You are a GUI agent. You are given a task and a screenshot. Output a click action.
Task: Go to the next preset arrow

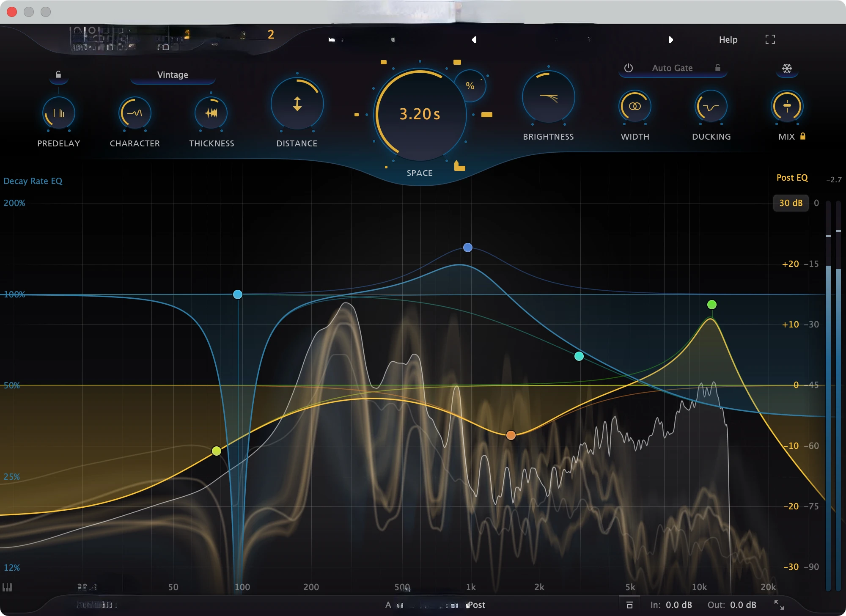[670, 40]
